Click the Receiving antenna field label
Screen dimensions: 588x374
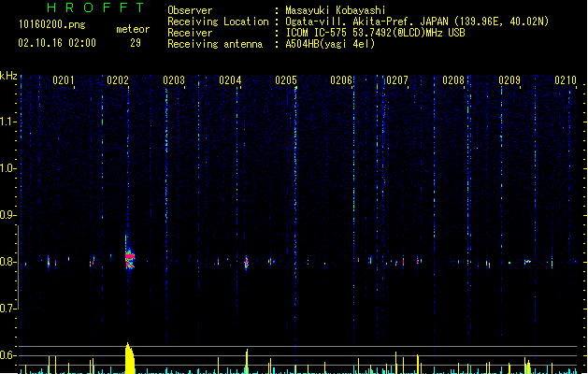pyautogui.click(x=215, y=44)
